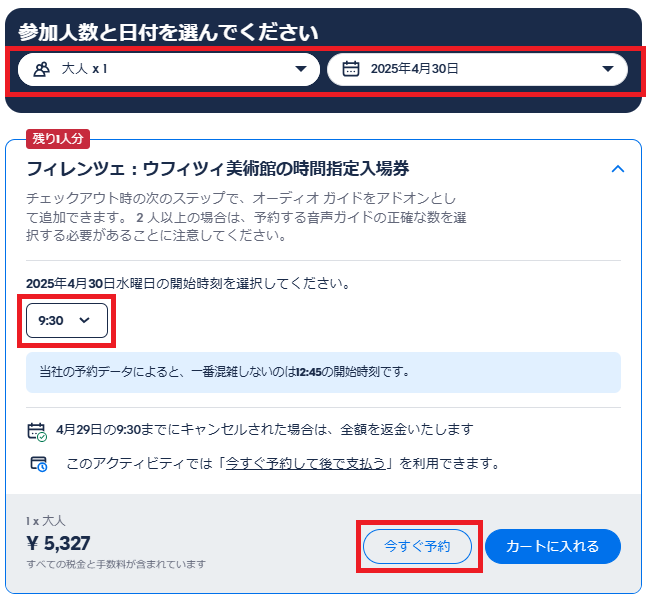Image resolution: width=653 pixels, height=607 pixels.
Task: Click the calendar icon in date selector
Action: 351,69
